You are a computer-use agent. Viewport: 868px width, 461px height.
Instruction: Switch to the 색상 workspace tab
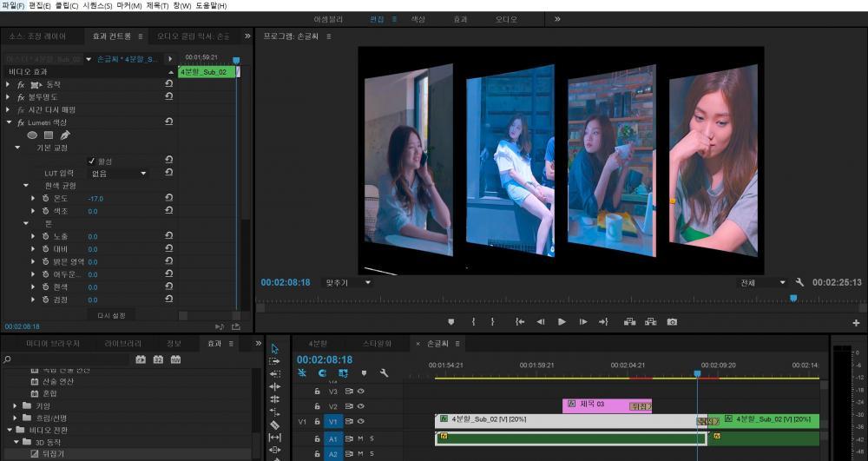pyautogui.click(x=418, y=19)
